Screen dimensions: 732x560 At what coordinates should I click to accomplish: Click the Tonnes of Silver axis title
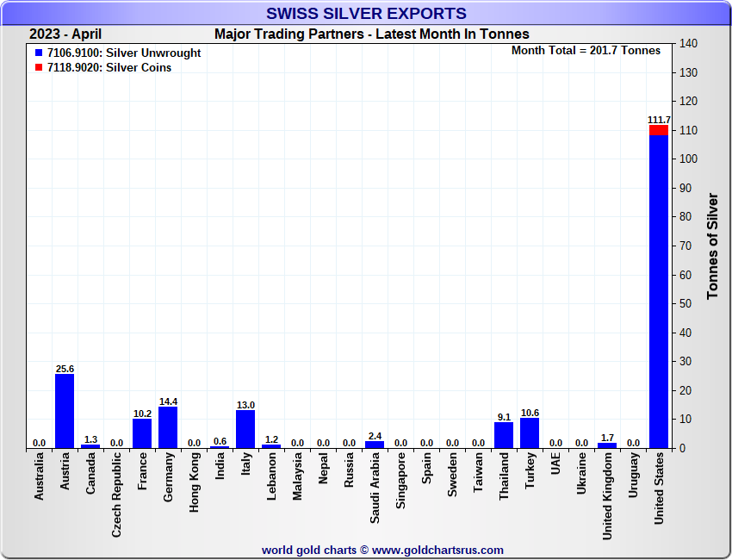(x=712, y=246)
